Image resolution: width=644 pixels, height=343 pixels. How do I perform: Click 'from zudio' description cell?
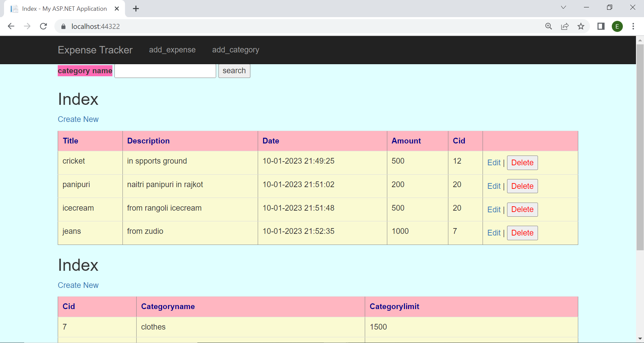click(x=190, y=233)
